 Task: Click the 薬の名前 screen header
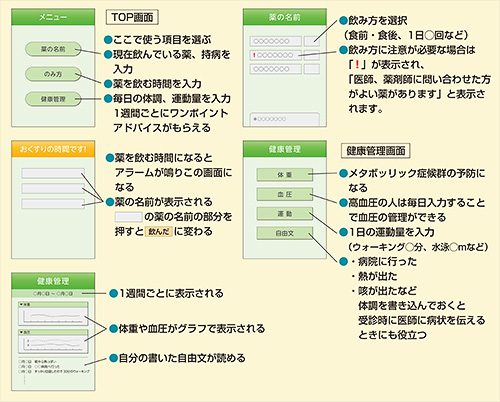click(x=285, y=17)
